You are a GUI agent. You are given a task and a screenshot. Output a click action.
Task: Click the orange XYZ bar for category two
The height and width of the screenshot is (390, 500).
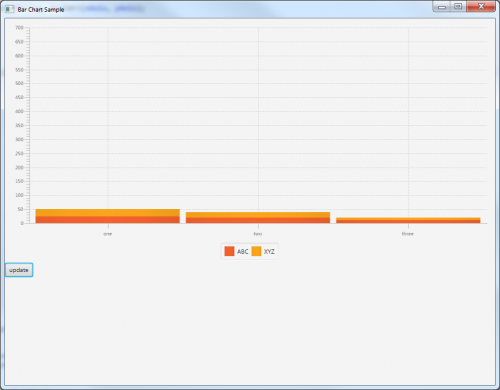coord(258,215)
